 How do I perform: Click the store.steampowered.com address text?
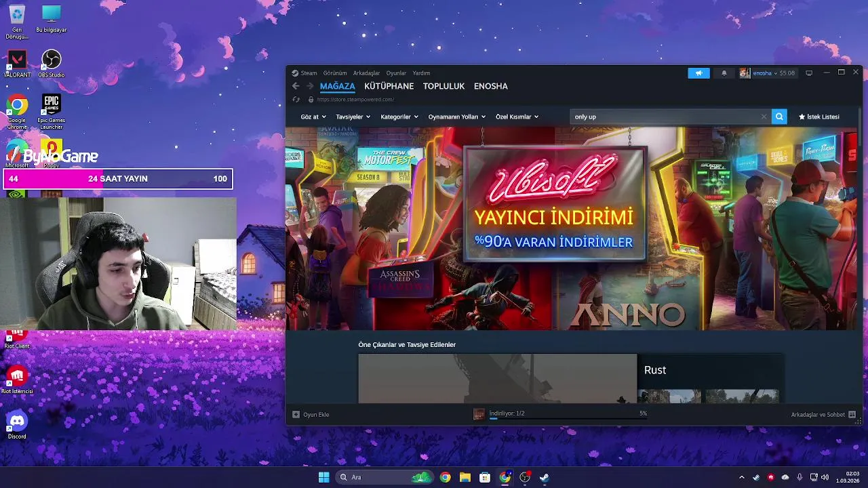coord(355,100)
